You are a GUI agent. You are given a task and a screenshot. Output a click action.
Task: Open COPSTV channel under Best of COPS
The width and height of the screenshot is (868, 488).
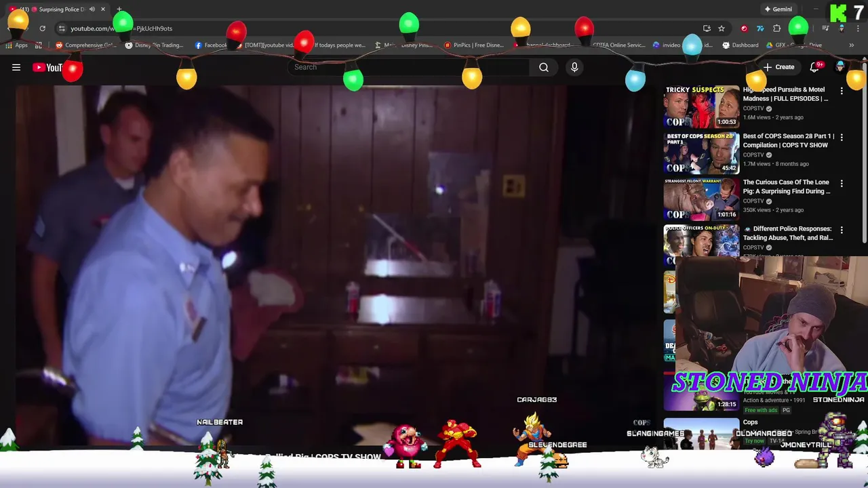point(753,155)
